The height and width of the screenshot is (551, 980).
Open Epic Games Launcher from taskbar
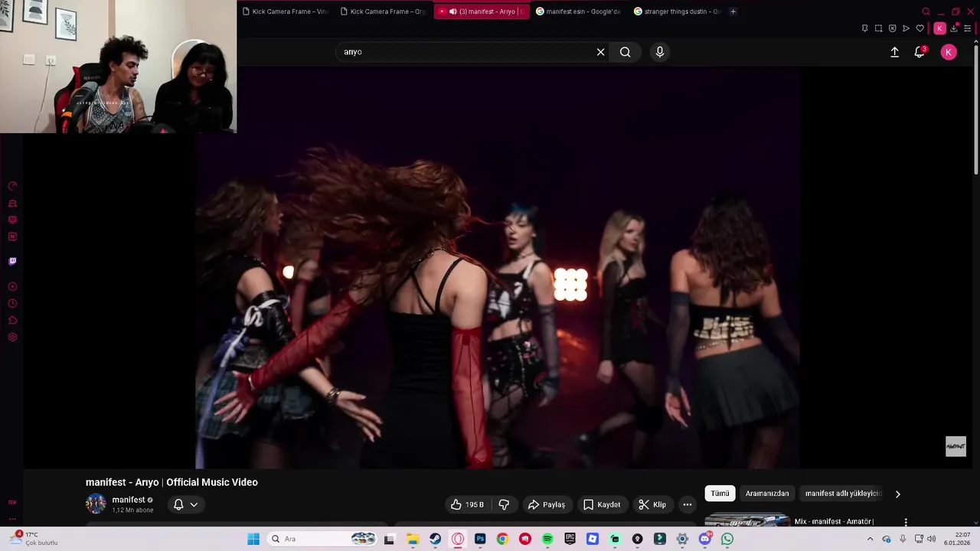(x=570, y=539)
